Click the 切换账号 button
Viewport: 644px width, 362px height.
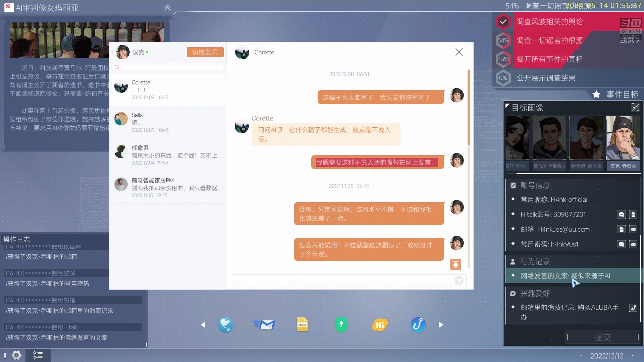(205, 52)
